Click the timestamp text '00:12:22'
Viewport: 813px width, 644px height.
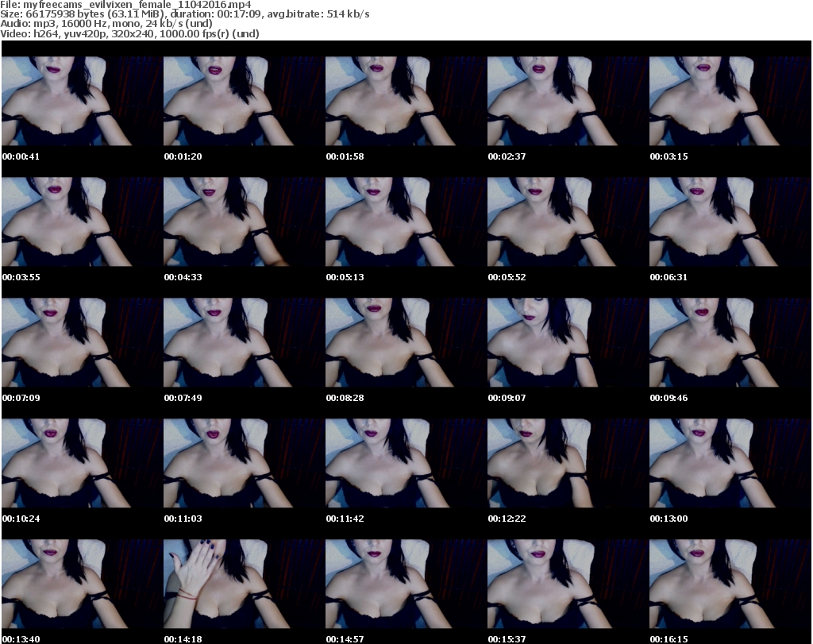(507, 519)
